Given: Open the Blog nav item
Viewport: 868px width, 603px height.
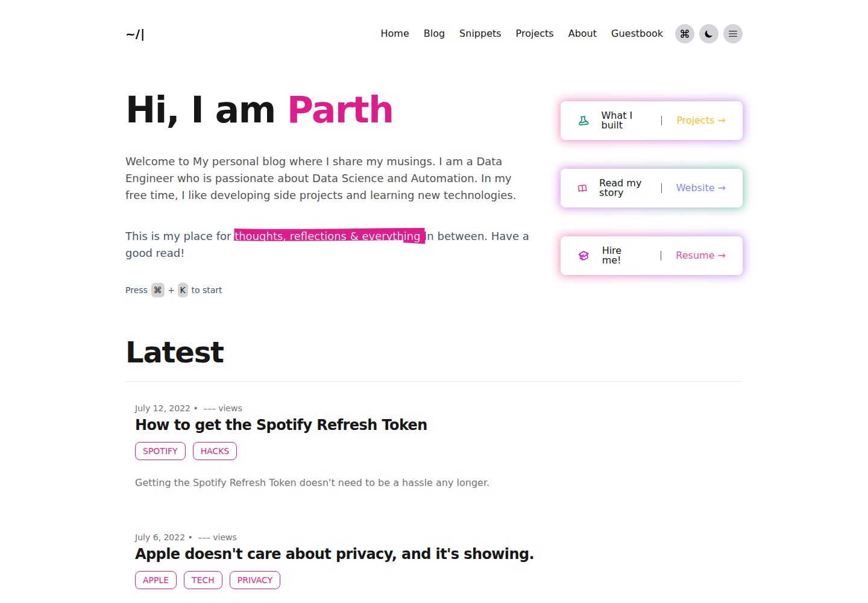Looking at the screenshot, I should point(434,34).
